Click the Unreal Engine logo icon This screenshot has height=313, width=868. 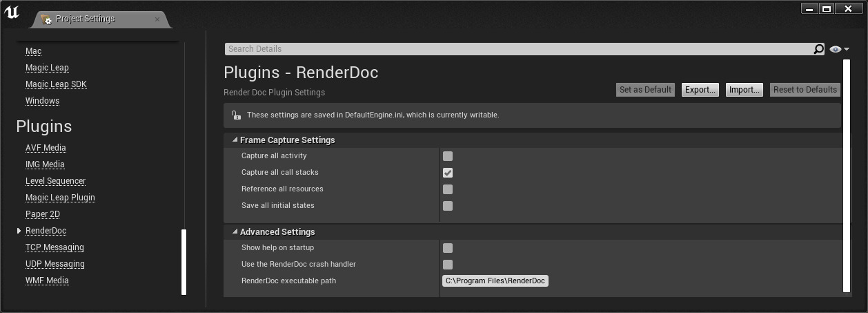point(11,12)
